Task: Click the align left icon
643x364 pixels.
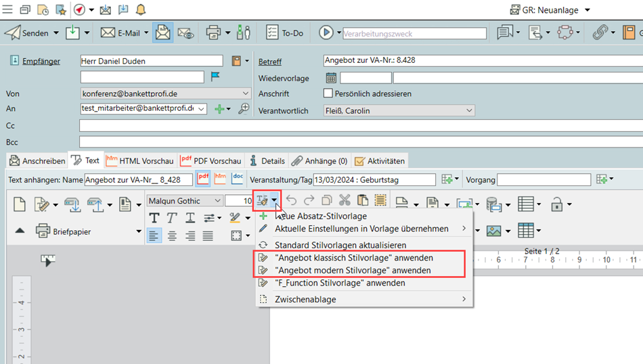Action: pos(154,235)
